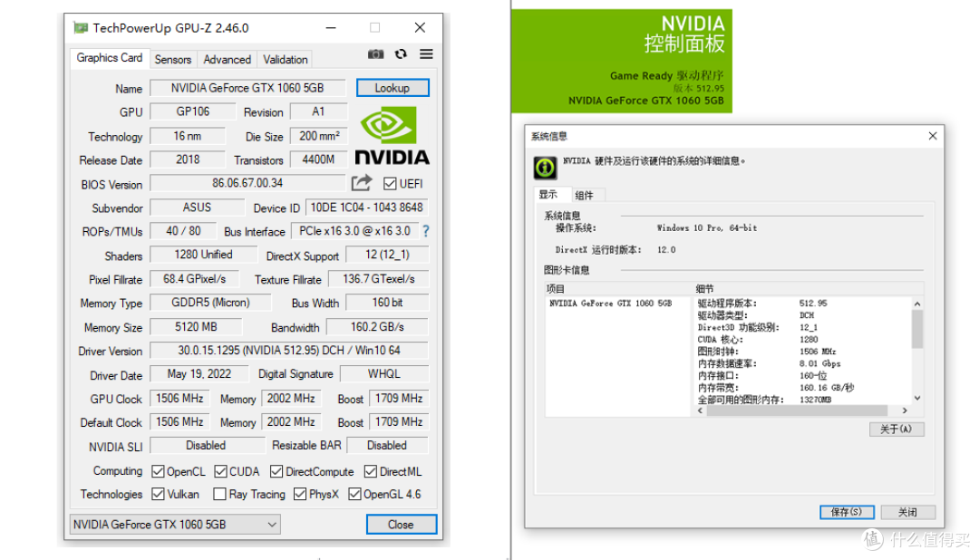Click the Lookup button
The height and width of the screenshot is (560, 979).
[393, 87]
